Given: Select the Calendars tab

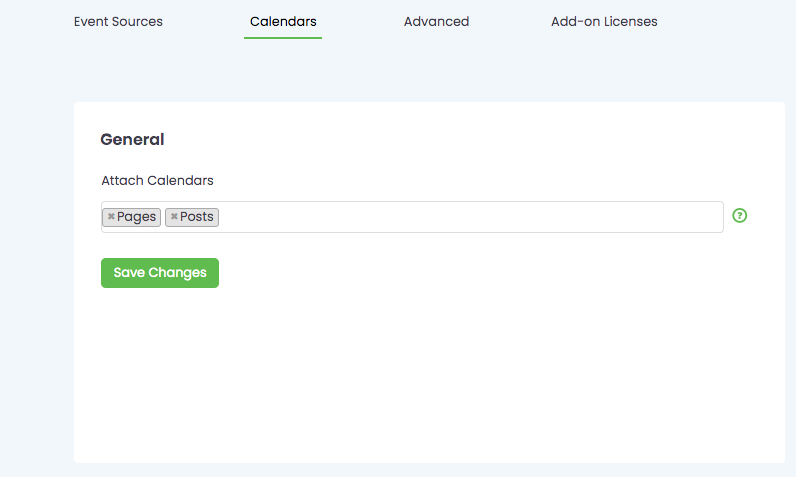Looking at the screenshot, I should 283,21.
